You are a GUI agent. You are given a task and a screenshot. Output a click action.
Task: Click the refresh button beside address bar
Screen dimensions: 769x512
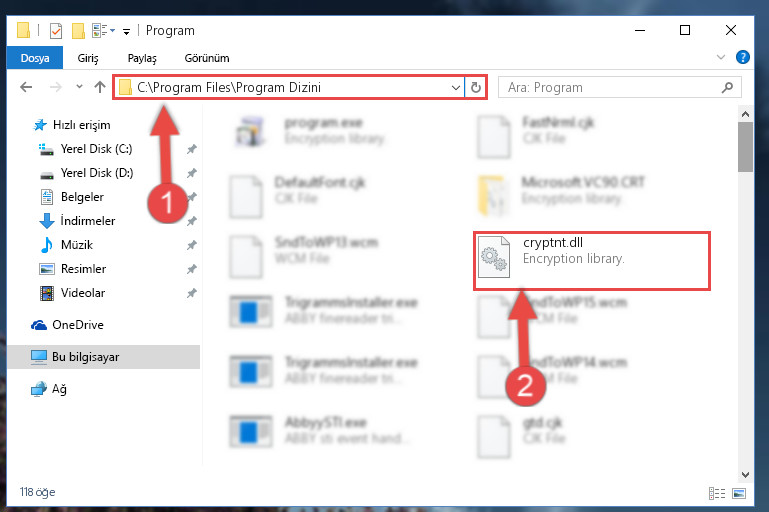pos(475,87)
